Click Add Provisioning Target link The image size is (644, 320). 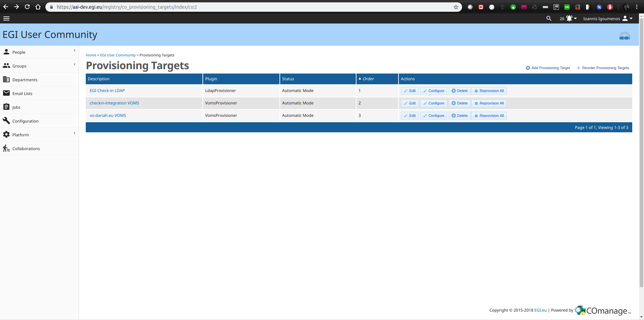click(548, 68)
